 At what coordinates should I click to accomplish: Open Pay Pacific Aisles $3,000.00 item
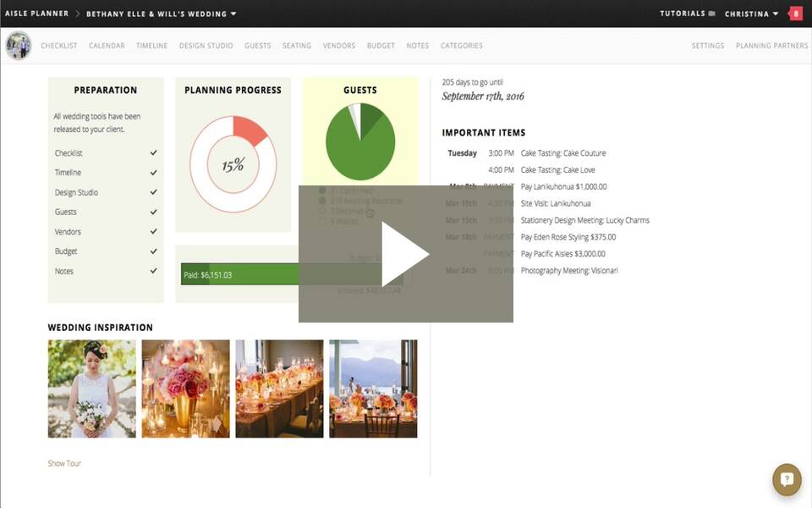563,253
